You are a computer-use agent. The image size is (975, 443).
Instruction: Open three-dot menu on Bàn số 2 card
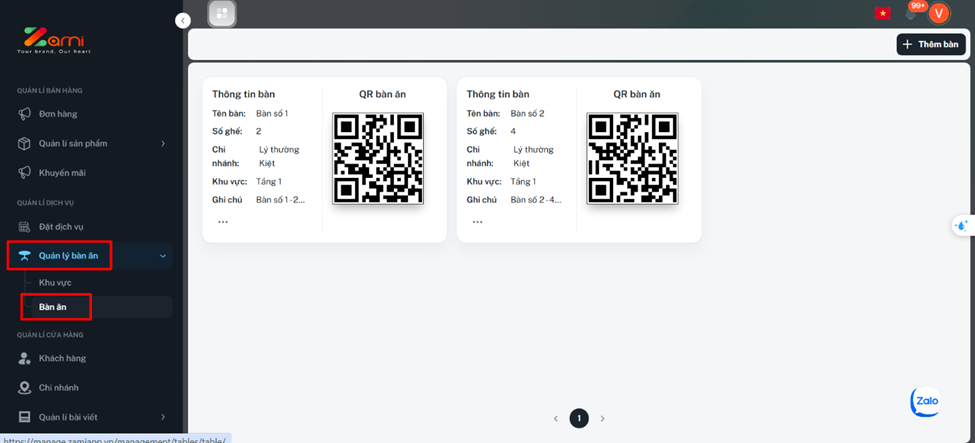477,222
